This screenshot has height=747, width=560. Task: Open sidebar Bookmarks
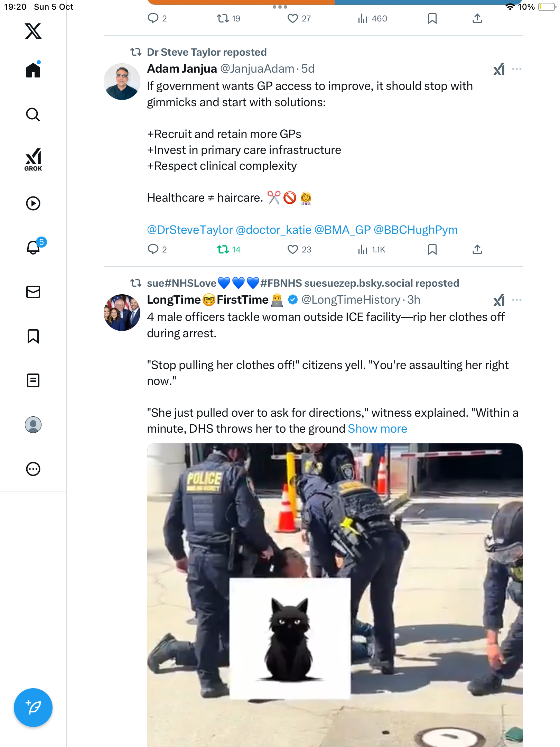point(33,336)
